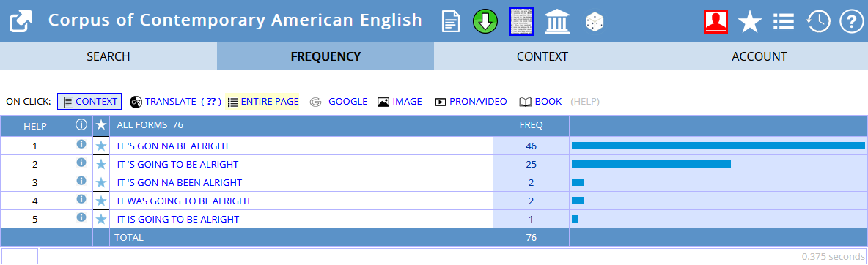Image resolution: width=868 pixels, height=265 pixels.
Task: Click the info icon in table header
Action: coord(81,125)
